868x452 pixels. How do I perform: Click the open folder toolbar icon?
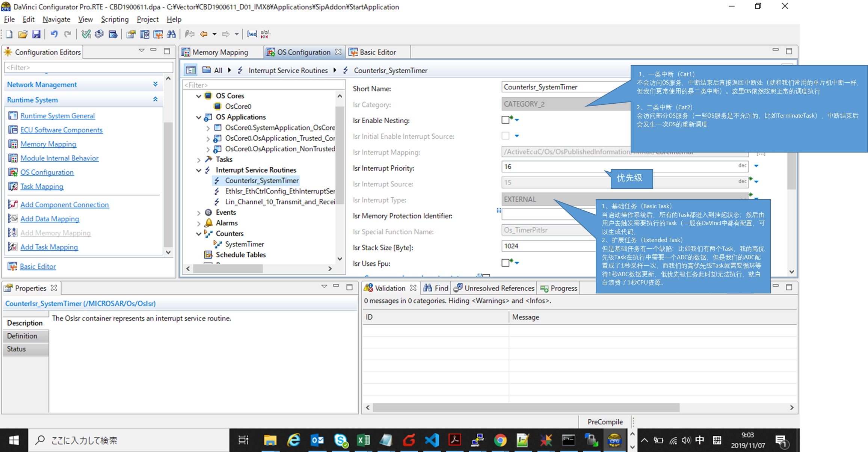pos(23,34)
